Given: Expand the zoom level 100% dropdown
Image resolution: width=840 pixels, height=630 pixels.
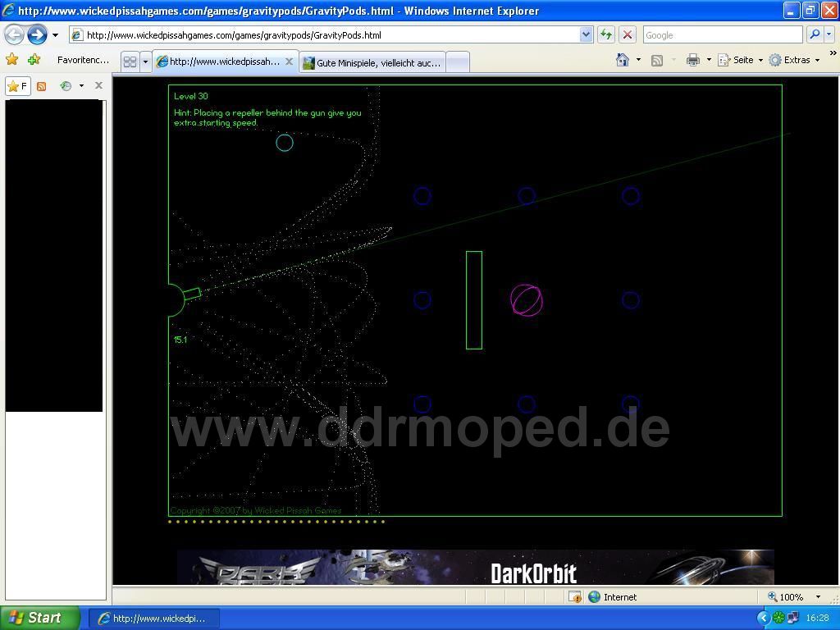Looking at the screenshot, I should pos(817,597).
